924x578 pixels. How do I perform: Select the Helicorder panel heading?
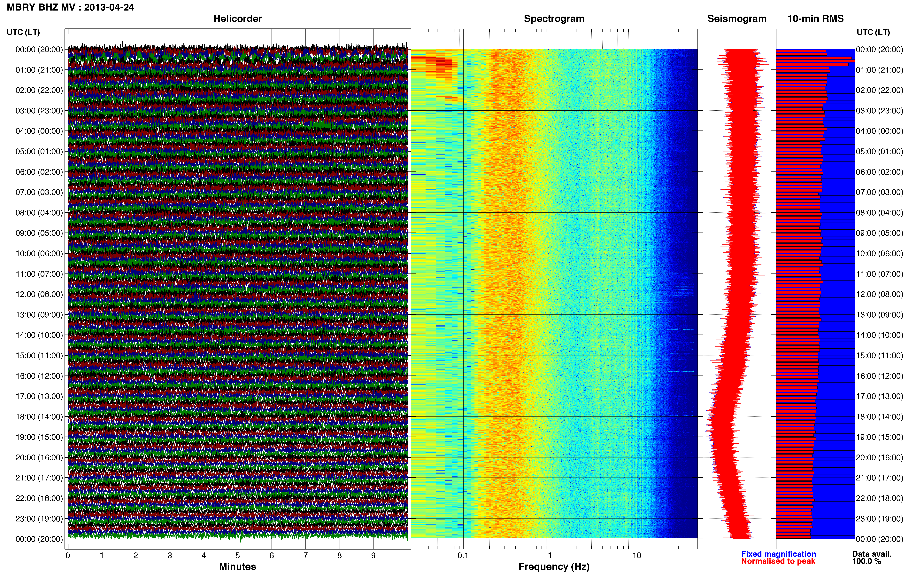pos(237,19)
